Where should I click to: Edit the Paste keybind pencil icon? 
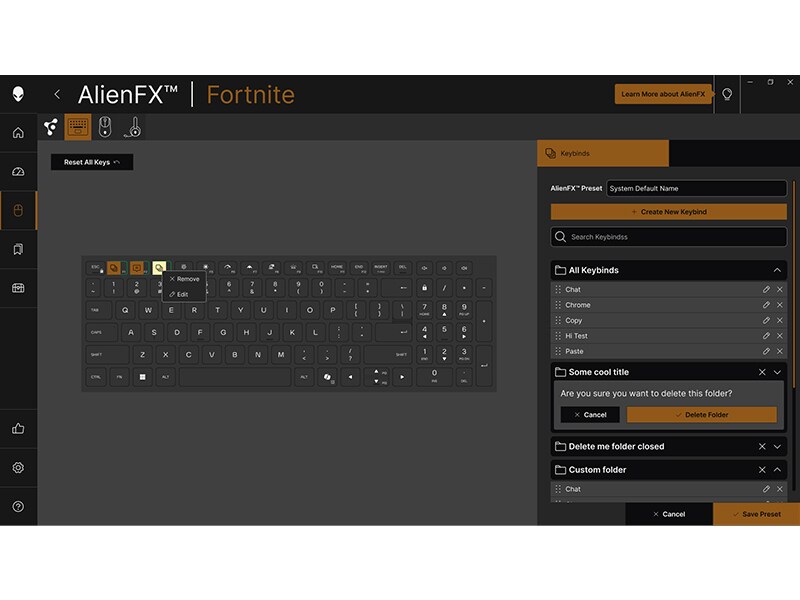tap(766, 351)
